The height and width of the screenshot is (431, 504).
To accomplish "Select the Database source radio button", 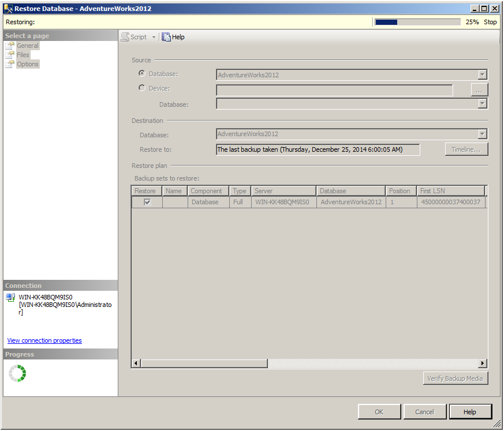I will (142, 74).
